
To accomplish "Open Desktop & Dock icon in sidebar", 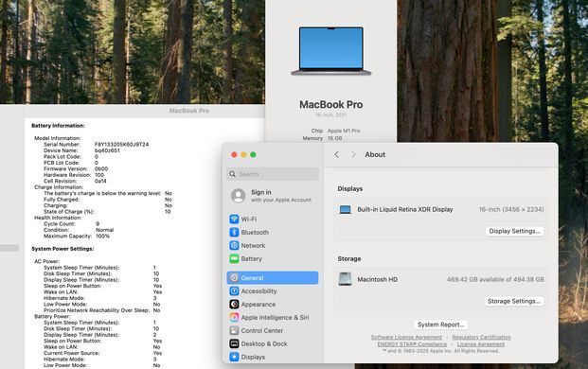I will pyautogui.click(x=234, y=343).
